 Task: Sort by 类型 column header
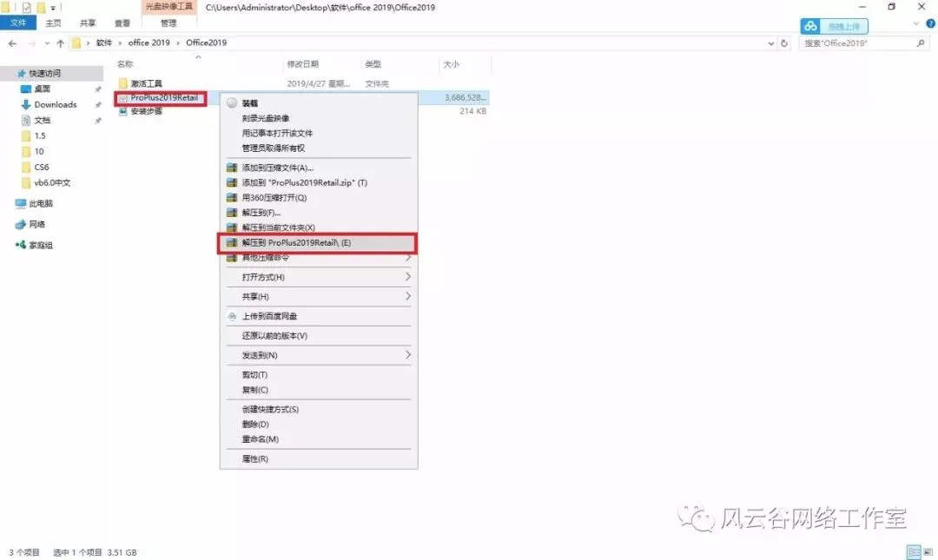click(x=373, y=64)
